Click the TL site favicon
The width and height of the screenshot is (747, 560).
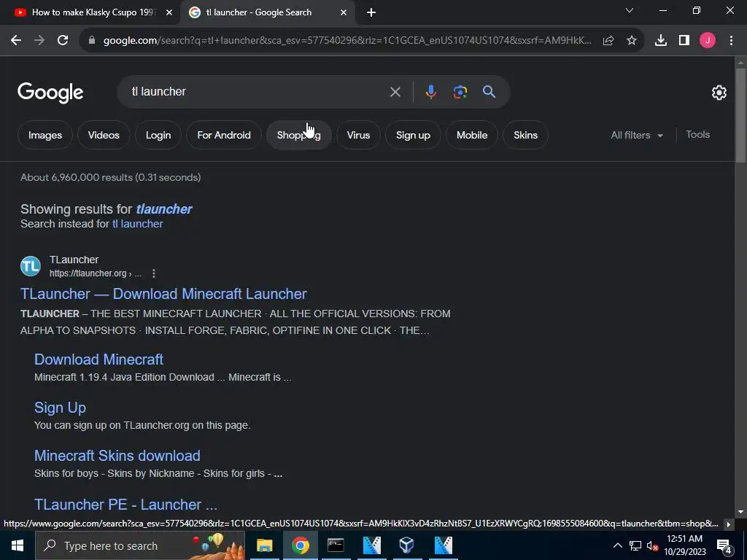click(31, 266)
